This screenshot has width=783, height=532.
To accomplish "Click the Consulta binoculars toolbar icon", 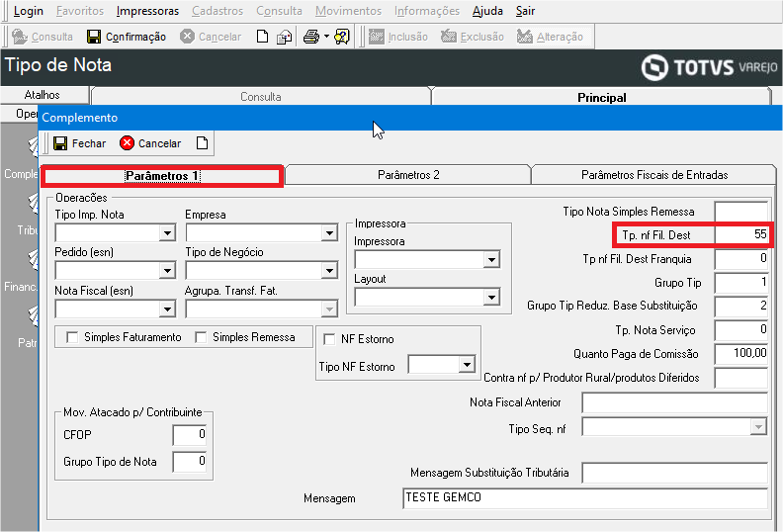I will click(20, 37).
